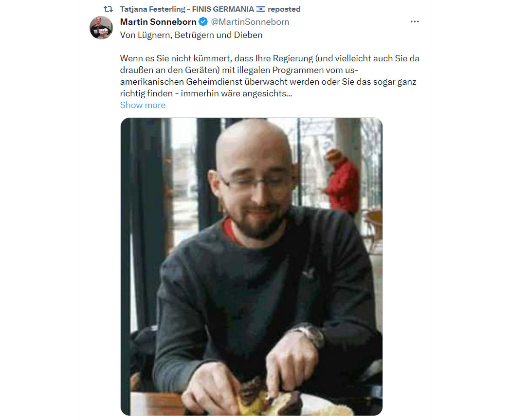511x420 pixels.
Task: Open the attached photo of the bald man
Action: click(x=251, y=267)
